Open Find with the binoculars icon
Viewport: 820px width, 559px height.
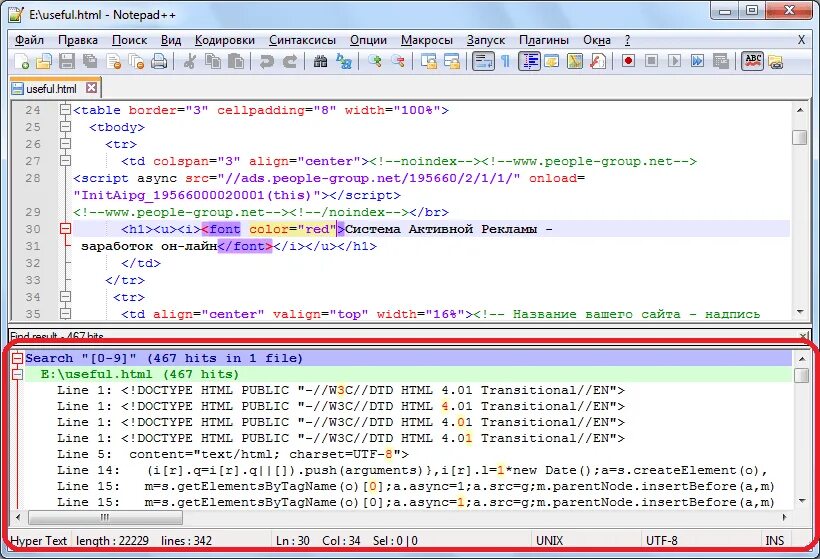pos(320,62)
